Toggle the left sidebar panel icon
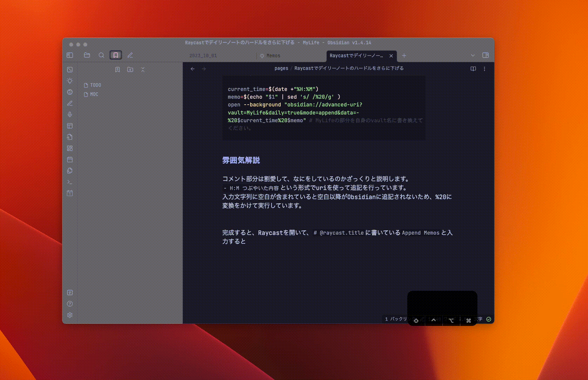588x380 pixels. (70, 55)
